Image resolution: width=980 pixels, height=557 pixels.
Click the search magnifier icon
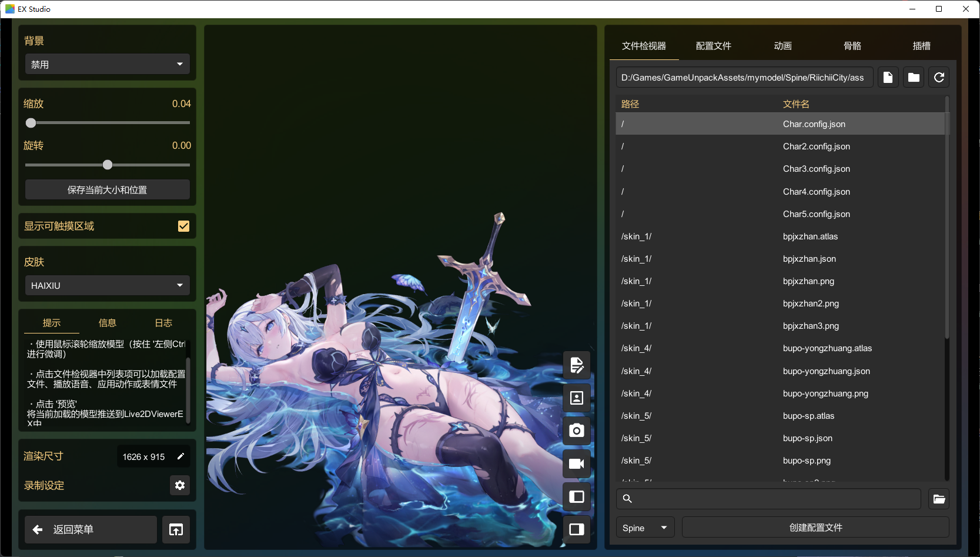pos(627,499)
